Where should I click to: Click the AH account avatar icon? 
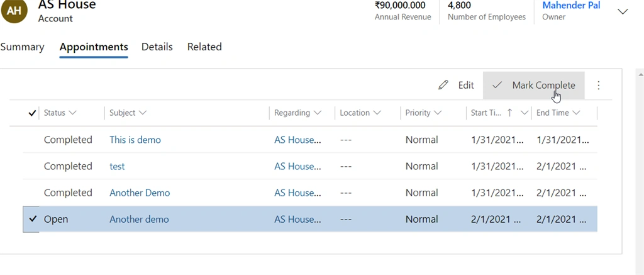14,11
